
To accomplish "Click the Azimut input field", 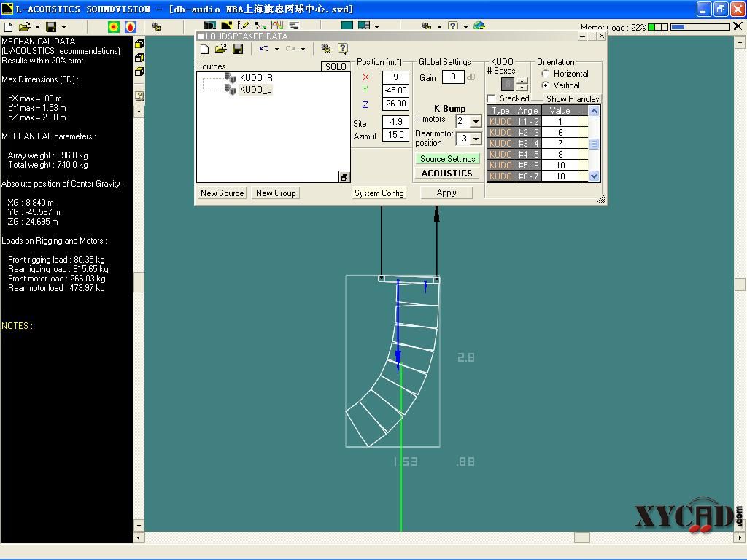I will tap(395, 135).
